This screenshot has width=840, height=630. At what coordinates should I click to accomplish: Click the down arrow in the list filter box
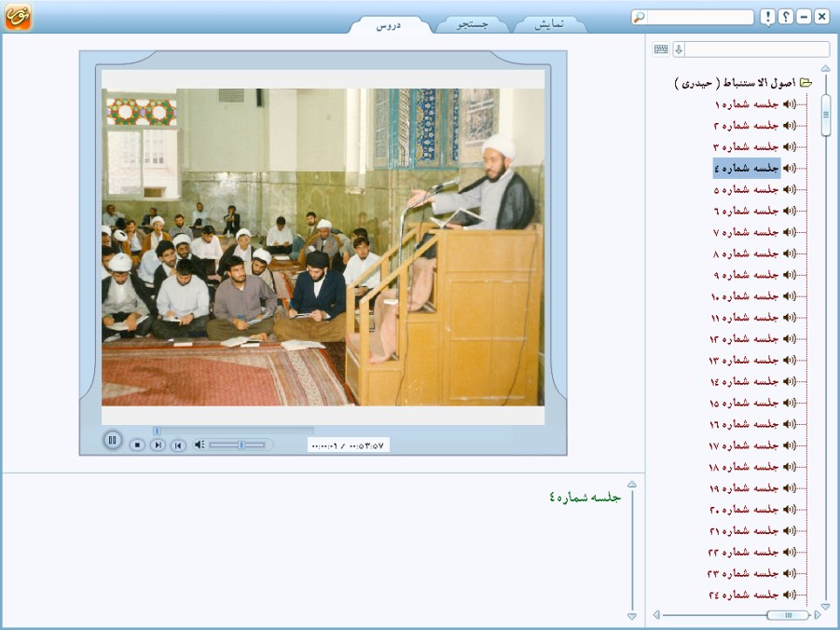click(679, 49)
